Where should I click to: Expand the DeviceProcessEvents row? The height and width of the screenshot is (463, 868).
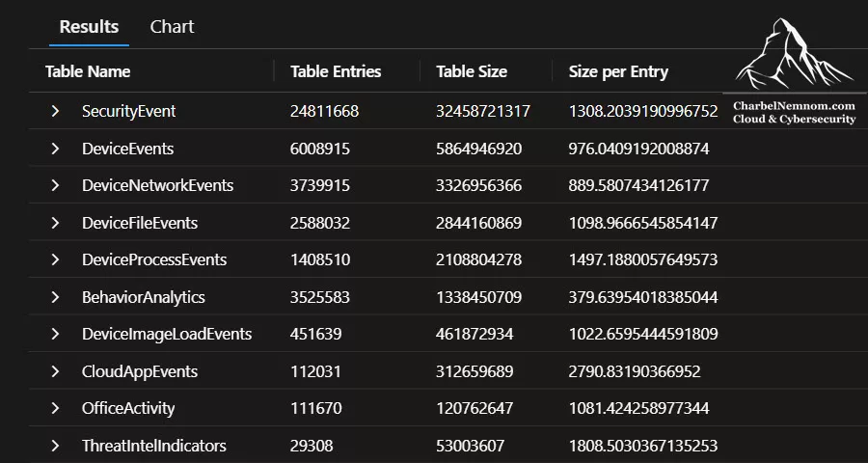pos(55,259)
